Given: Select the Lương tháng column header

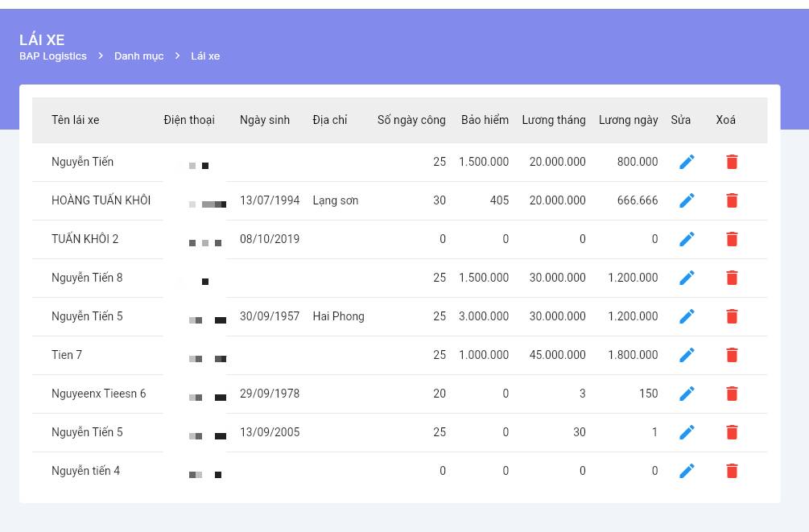Looking at the screenshot, I should 554,120.
